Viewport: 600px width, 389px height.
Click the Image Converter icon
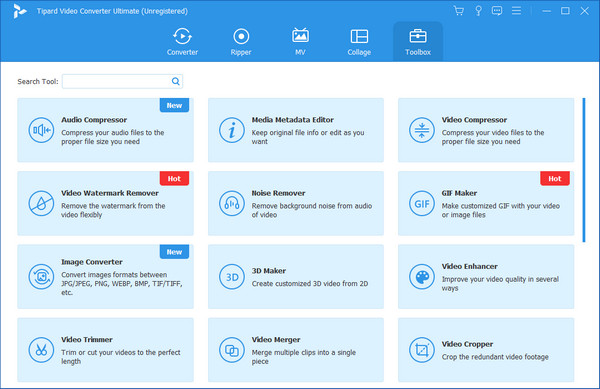click(41, 277)
